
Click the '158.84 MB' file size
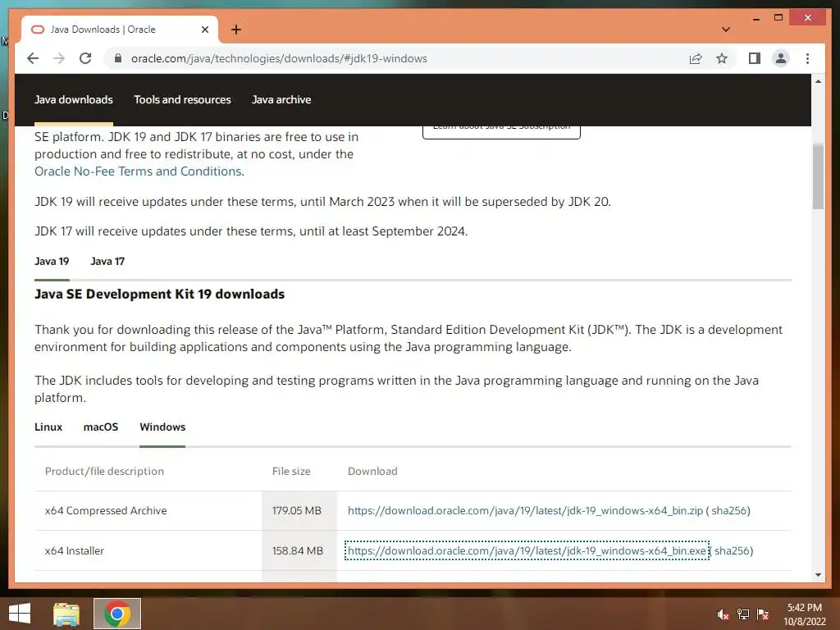[x=297, y=550]
